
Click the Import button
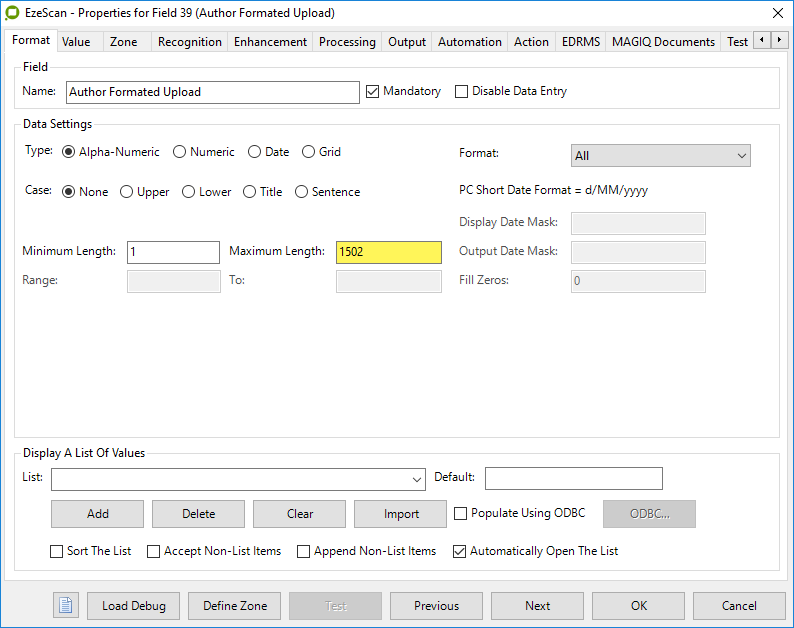click(401, 514)
